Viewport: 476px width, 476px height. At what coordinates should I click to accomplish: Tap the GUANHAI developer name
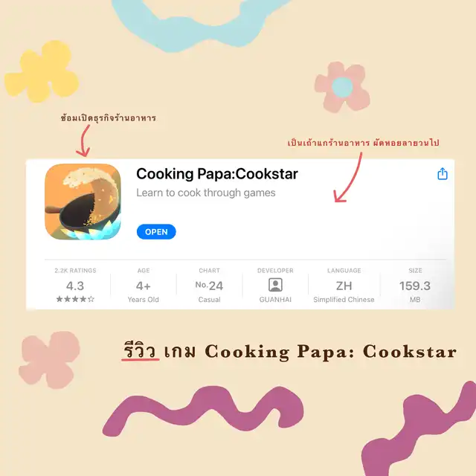275,300
